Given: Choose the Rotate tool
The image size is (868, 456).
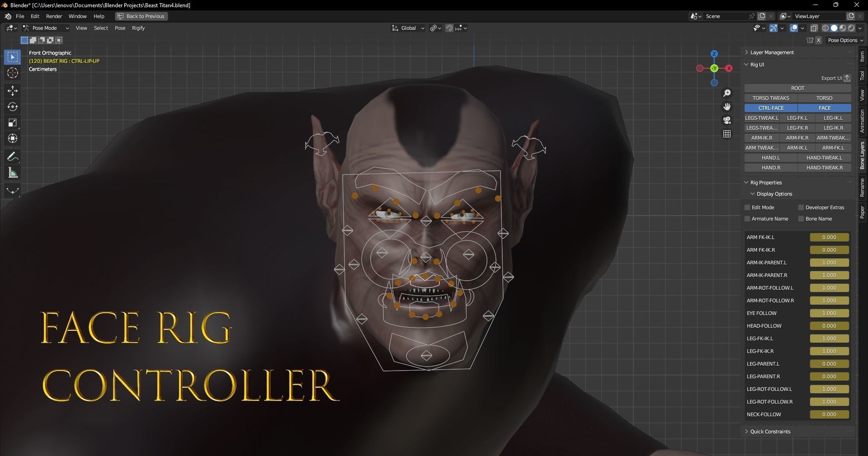Looking at the screenshot, I should point(13,107).
